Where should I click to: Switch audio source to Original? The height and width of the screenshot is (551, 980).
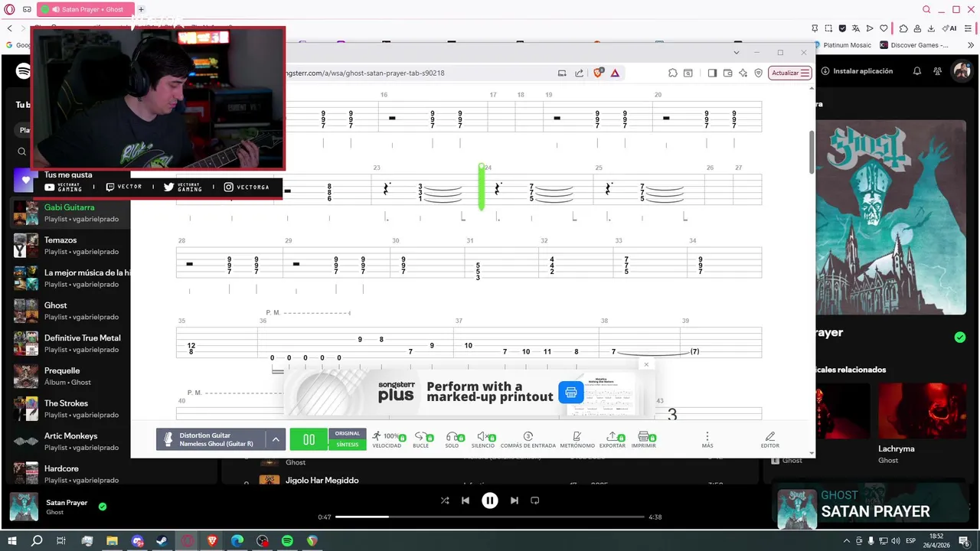347,434
